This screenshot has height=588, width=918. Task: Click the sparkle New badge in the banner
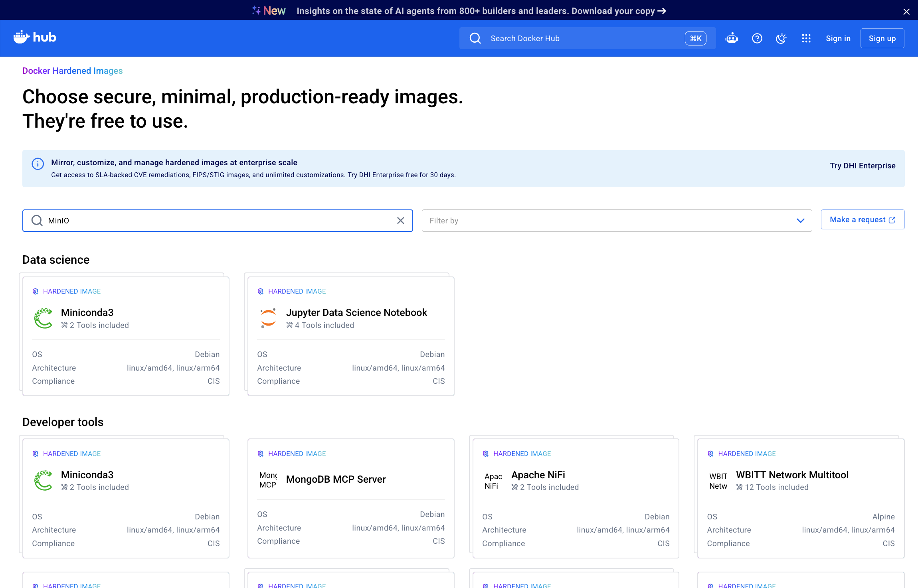coord(269,10)
